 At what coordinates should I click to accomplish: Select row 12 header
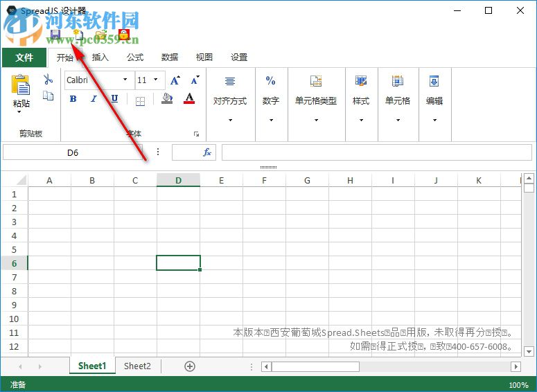14,346
